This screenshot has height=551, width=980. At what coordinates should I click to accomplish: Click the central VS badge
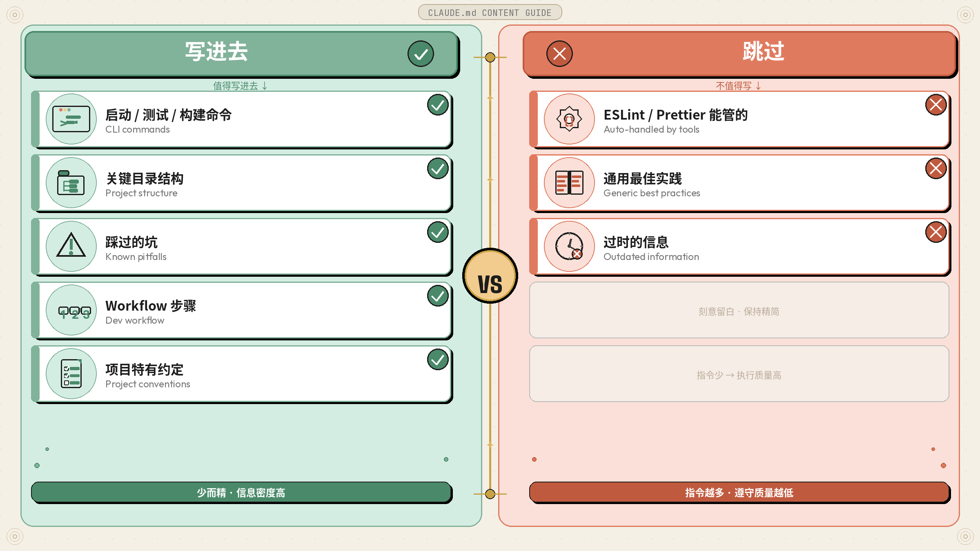490,276
